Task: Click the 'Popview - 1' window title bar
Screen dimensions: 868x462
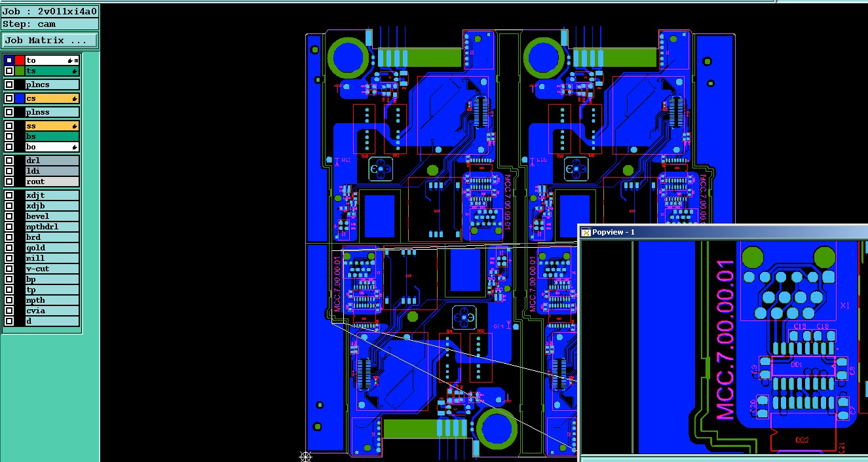Action: point(724,232)
